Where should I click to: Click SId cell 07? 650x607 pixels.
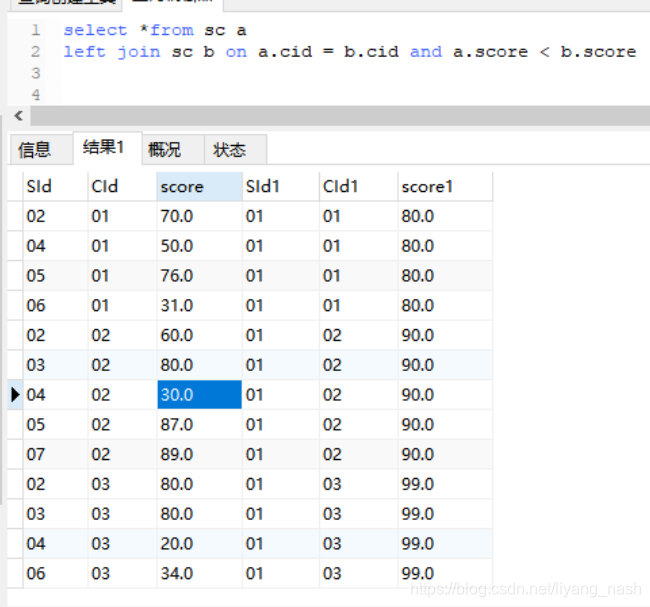56,454
